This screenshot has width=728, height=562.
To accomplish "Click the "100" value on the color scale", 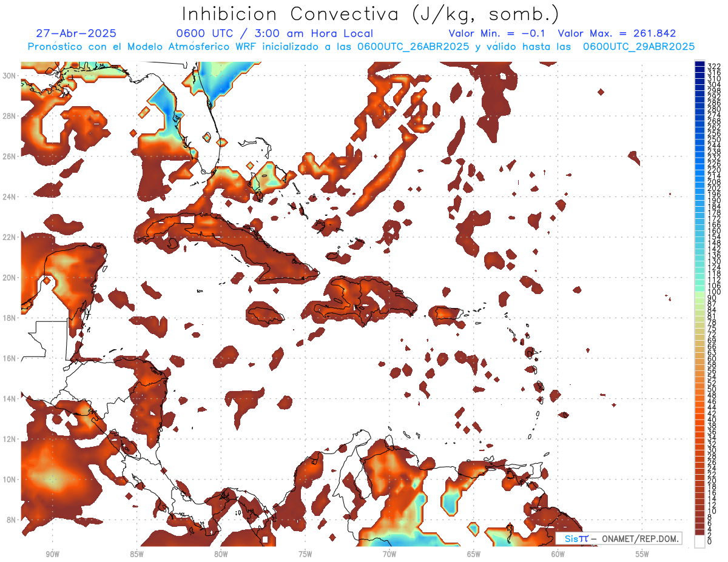I will point(714,292).
